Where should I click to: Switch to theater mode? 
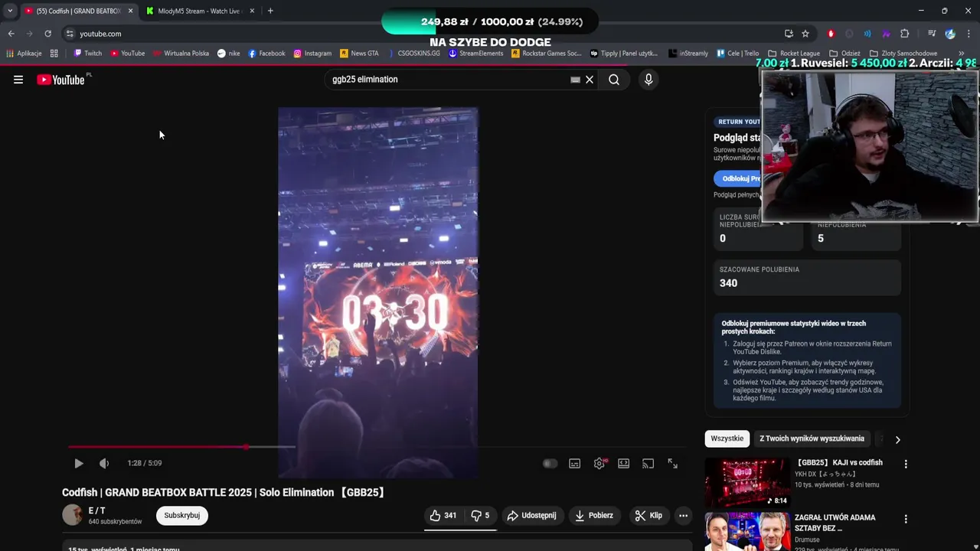coord(624,463)
